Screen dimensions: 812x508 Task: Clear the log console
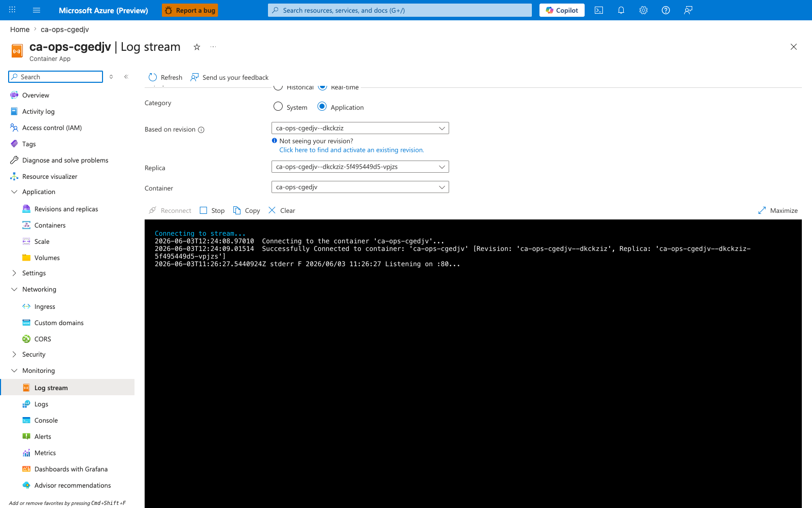coord(282,210)
